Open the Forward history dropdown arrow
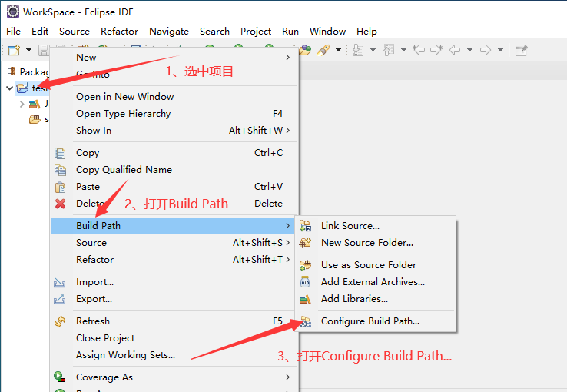Viewport: 567px width, 392px height. (500, 50)
